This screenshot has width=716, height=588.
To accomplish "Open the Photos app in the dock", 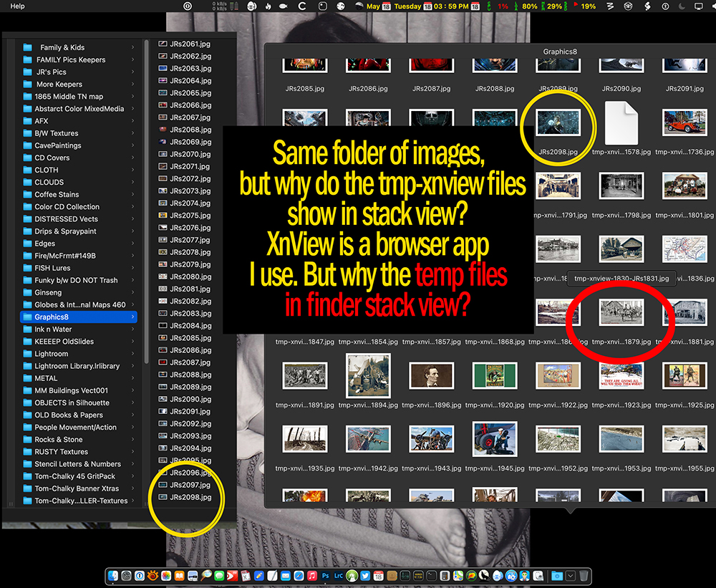I will tap(166, 576).
